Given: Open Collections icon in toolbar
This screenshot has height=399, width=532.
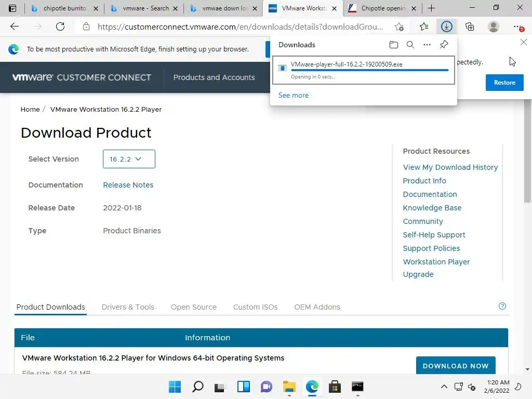Looking at the screenshot, I should [x=470, y=26].
